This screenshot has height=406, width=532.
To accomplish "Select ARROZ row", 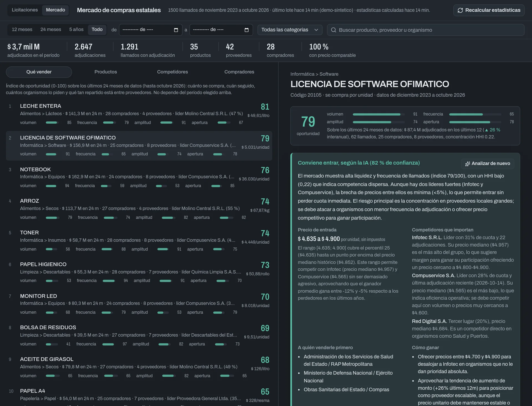I will click(x=139, y=209).
